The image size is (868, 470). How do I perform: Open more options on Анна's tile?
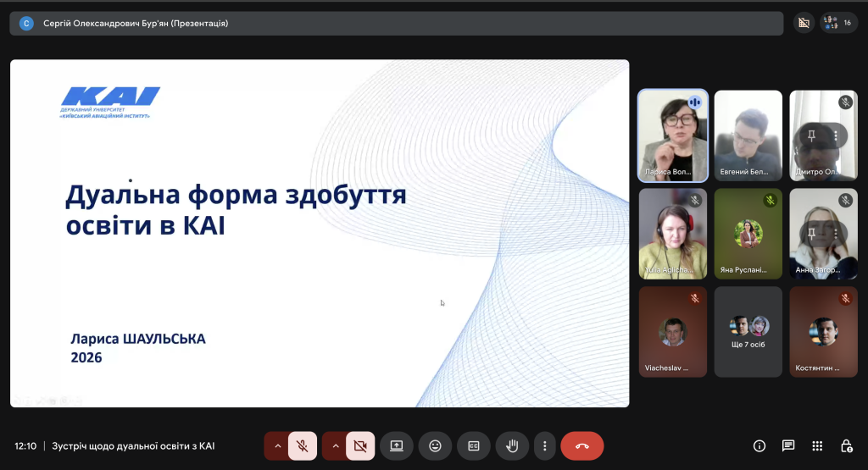point(836,234)
